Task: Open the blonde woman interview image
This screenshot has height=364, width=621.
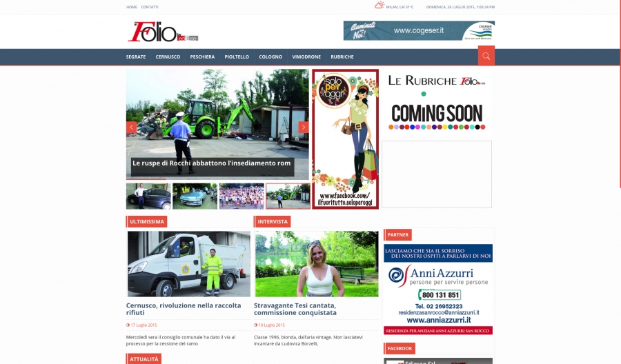Action: coord(317,264)
